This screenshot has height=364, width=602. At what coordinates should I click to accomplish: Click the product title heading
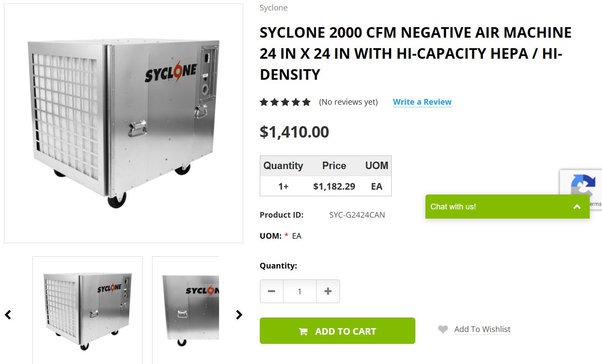[415, 53]
